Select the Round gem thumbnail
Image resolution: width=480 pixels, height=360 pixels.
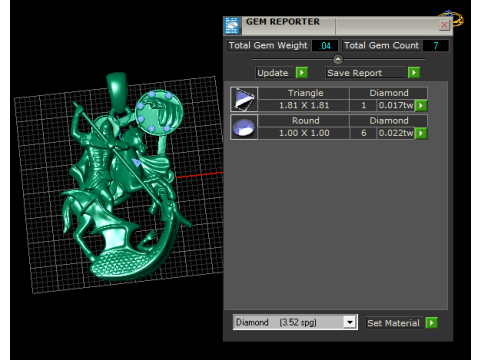coord(244,127)
